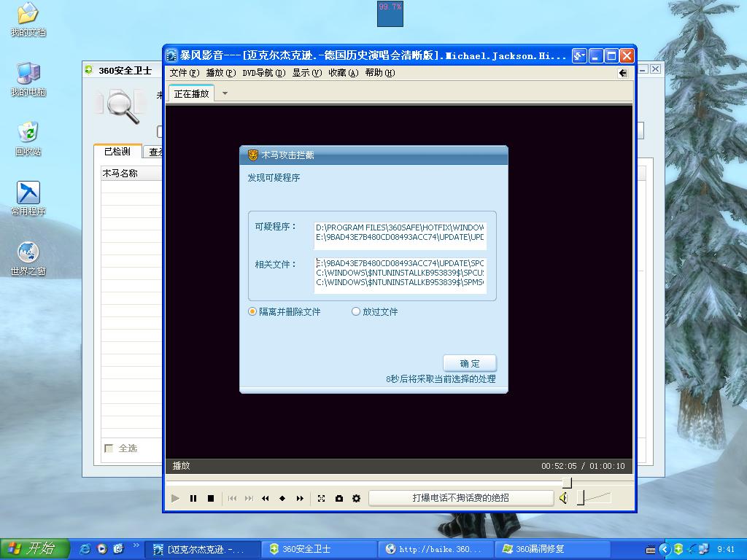Select the 已检测 tab in 360安全卫士
This screenshot has width=747, height=560.
117,152
